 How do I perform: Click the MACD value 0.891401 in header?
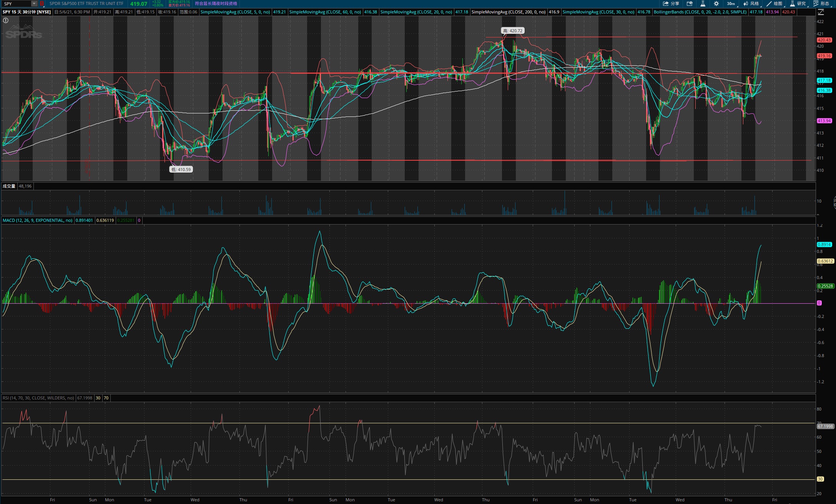click(x=84, y=220)
